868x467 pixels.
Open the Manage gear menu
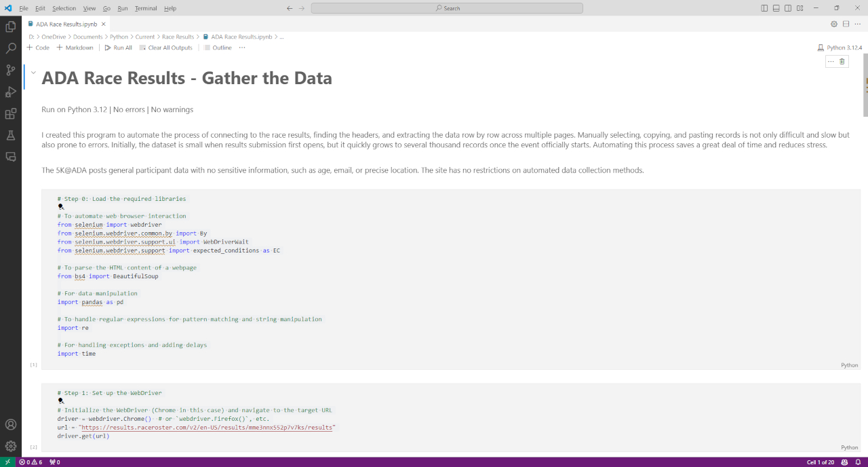pyautogui.click(x=10, y=446)
